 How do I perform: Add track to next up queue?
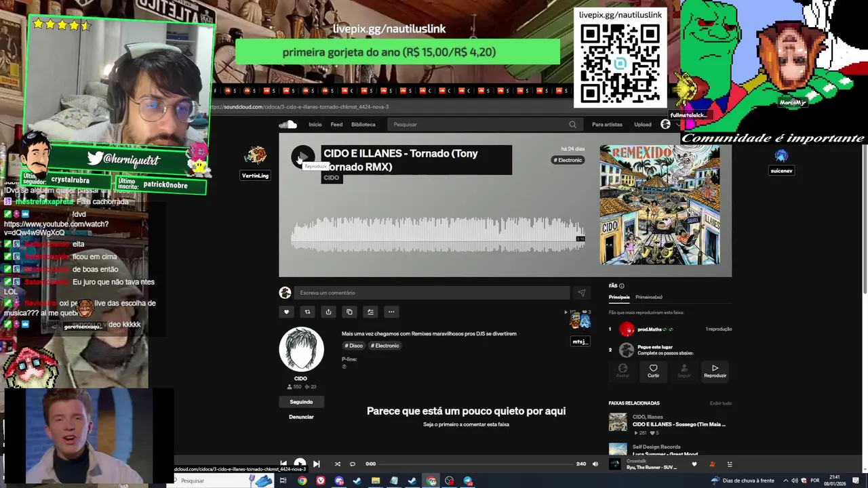(370, 312)
